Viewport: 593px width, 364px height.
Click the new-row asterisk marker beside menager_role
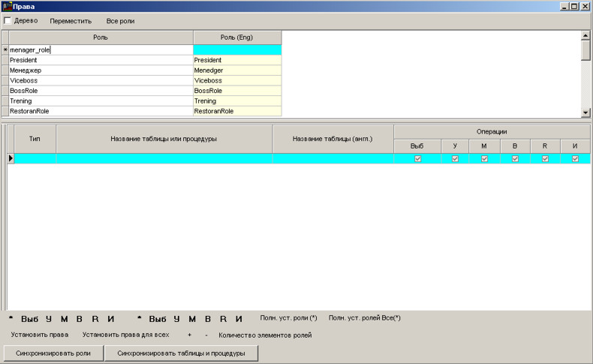tap(5, 50)
